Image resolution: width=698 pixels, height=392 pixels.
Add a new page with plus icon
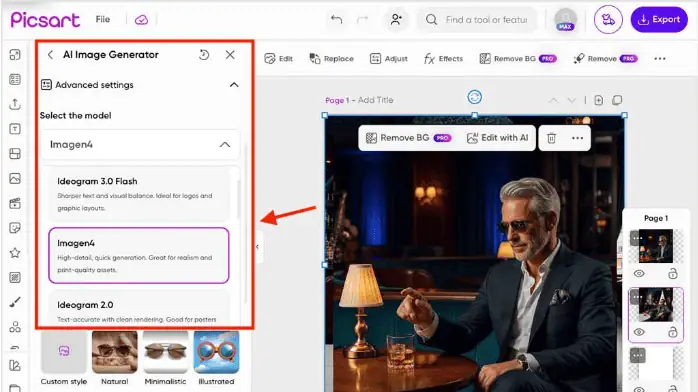[x=599, y=100]
